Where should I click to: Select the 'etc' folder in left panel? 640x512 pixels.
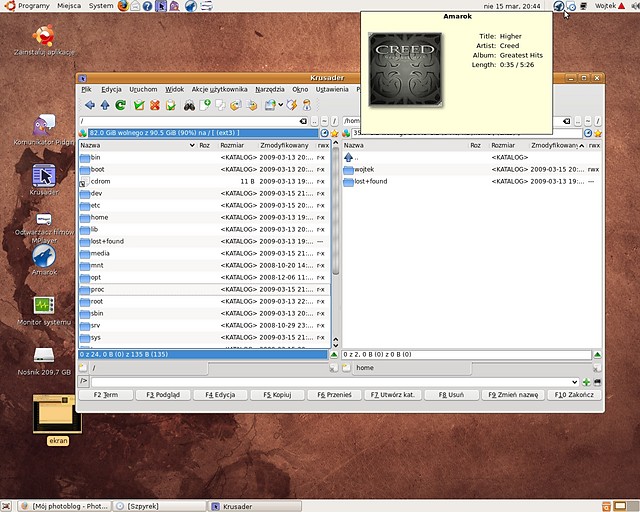click(204, 205)
